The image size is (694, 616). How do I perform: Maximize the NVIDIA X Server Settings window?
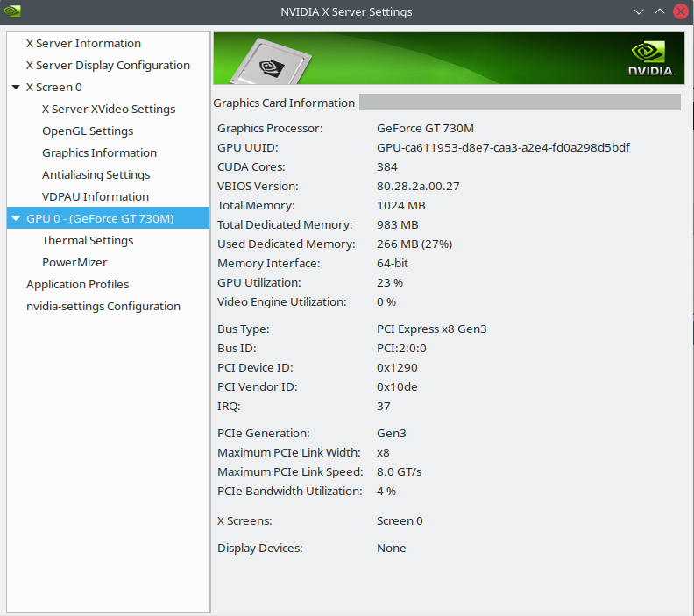click(660, 11)
